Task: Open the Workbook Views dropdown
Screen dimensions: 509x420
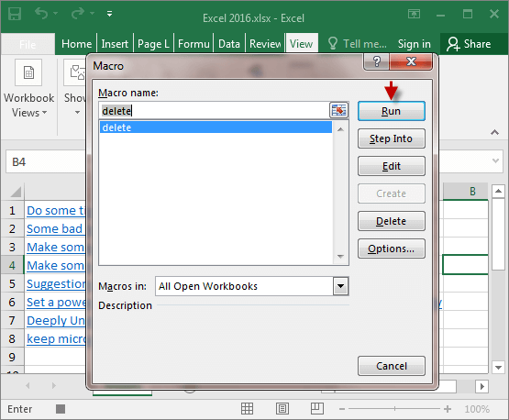Action: click(29, 89)
